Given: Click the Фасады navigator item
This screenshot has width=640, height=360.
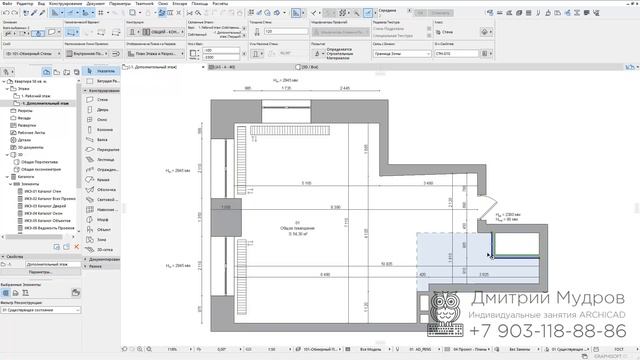Looking at the screenshot, I should tap(24, 118).
